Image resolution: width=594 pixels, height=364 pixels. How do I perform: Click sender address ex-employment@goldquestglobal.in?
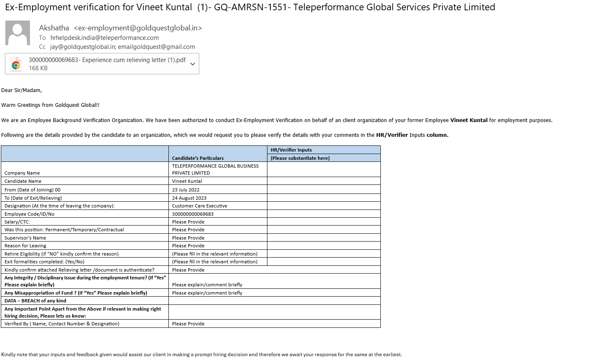pos(138,28)
